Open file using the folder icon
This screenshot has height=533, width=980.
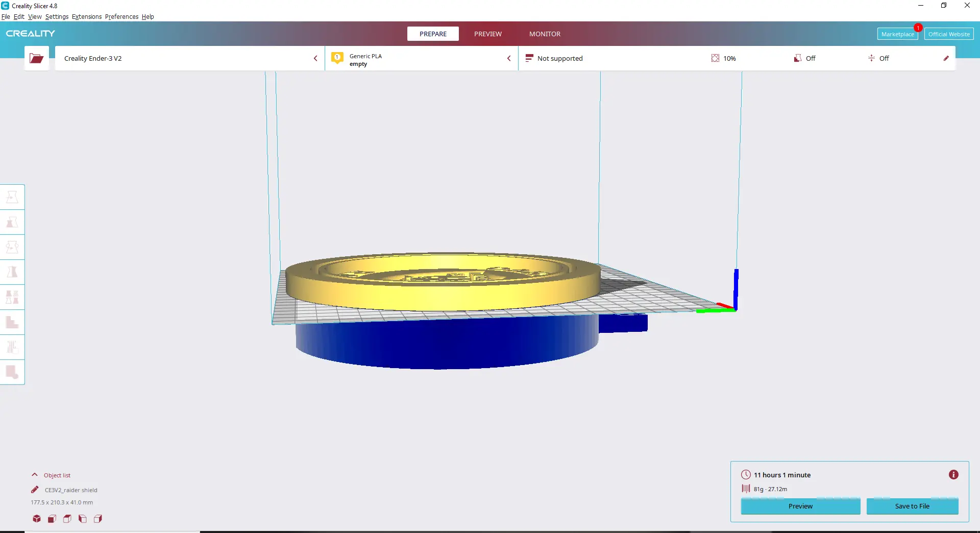pyautogui.click(x=36, y=58)
